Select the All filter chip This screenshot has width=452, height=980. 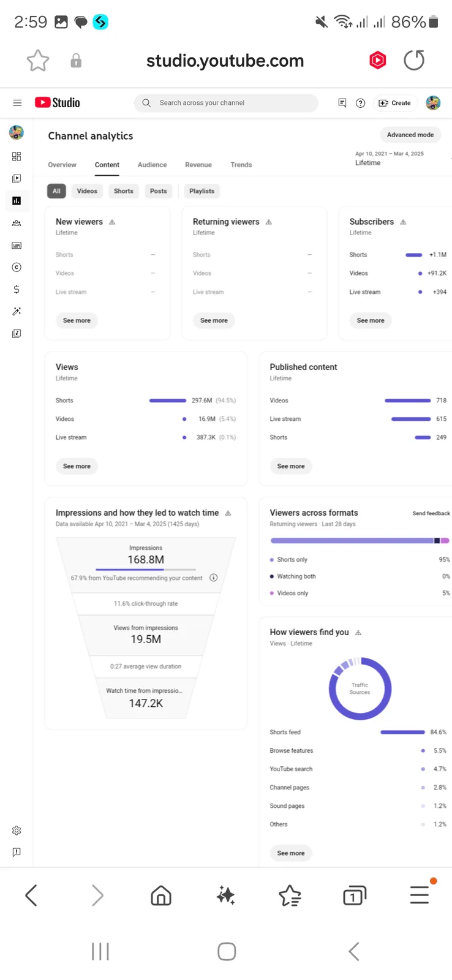click(x=56, y=191)
